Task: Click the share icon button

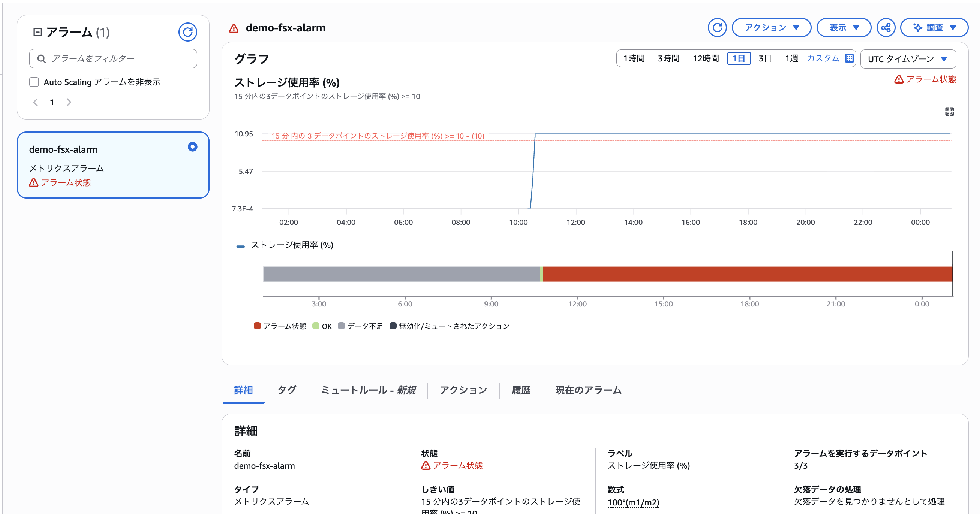Action: click(x=886, y=28)
